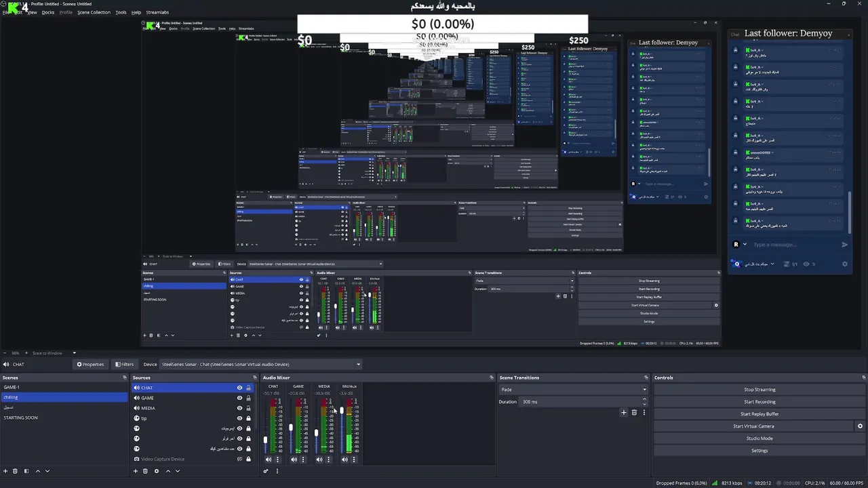The image size is (868, 488).
Task: Pop out the Sources dock
Action: (x=255, y=378)
